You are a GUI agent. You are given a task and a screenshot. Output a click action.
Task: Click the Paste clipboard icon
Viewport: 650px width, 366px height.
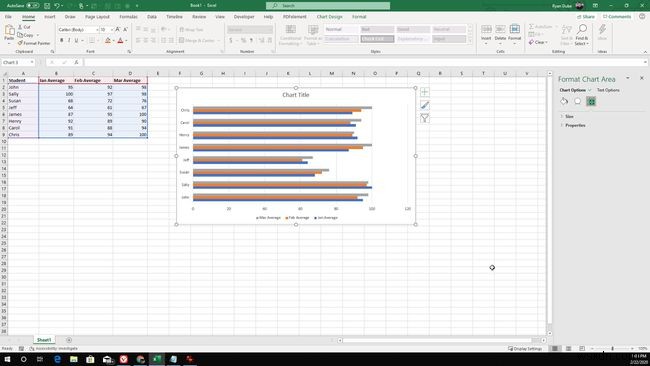pyautogui.click(x=9, y=30)
